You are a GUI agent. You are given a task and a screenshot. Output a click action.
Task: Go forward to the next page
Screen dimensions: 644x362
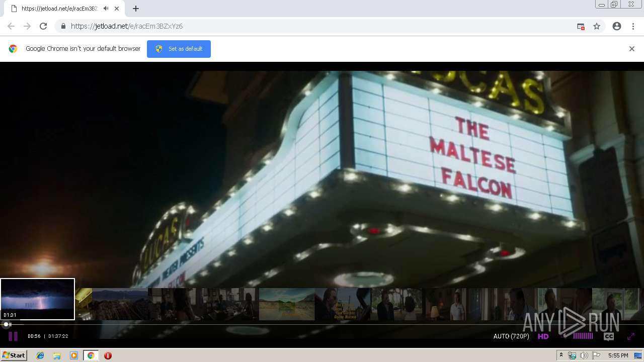point(27,26)
